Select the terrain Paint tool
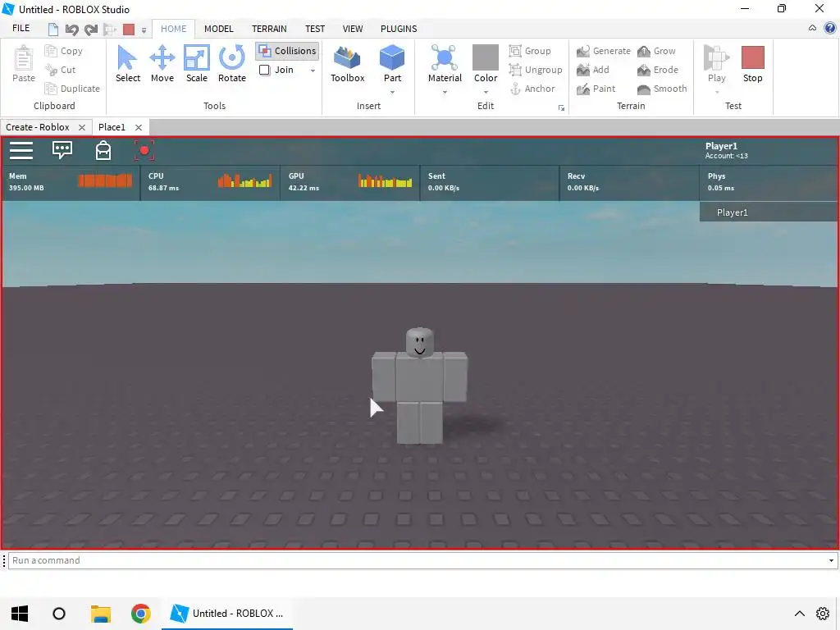Image resolution: width=840 pixels, height=630 pixels. coord(596,89)
